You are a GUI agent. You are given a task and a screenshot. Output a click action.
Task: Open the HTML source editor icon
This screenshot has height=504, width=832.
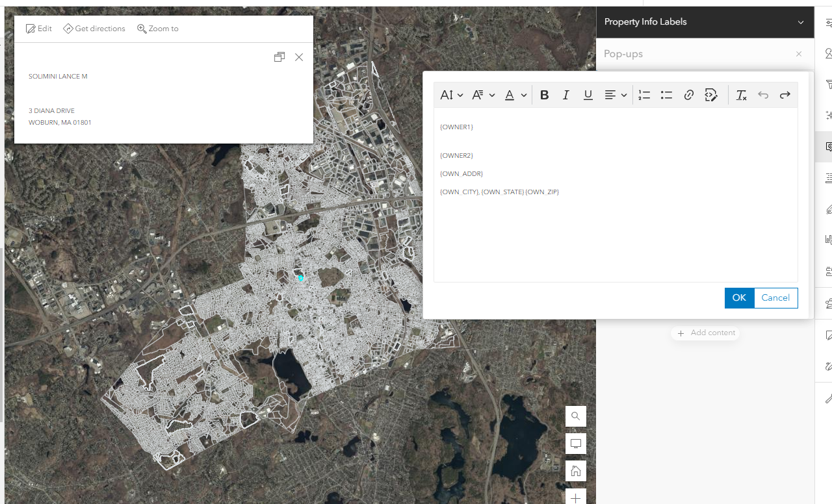711,95
